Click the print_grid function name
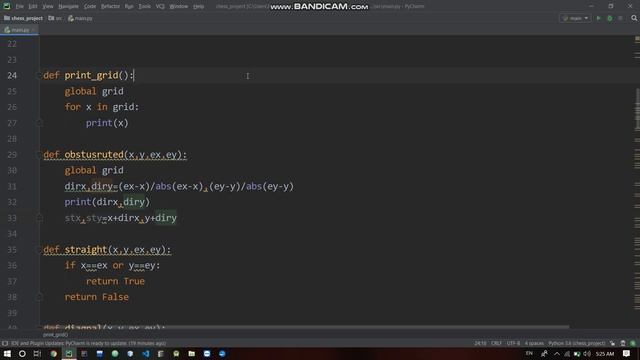This screenshot has height=360, width=640. click(x=91, y=76)
